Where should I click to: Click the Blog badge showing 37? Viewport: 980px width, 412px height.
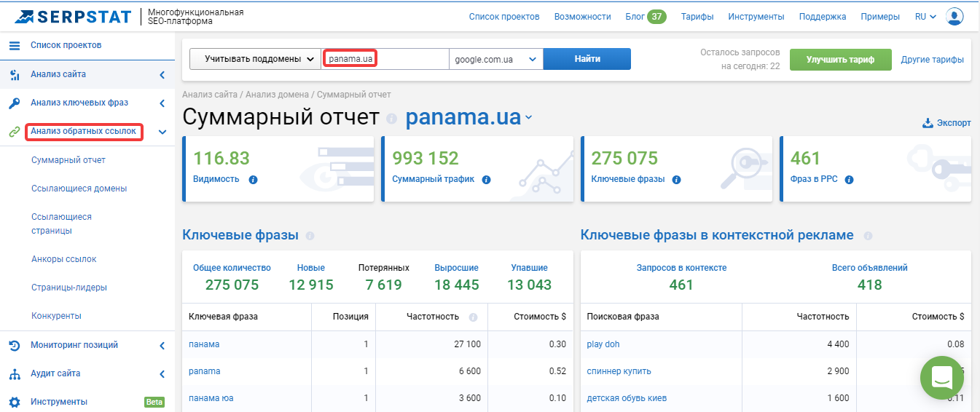(x=656, y=16)
